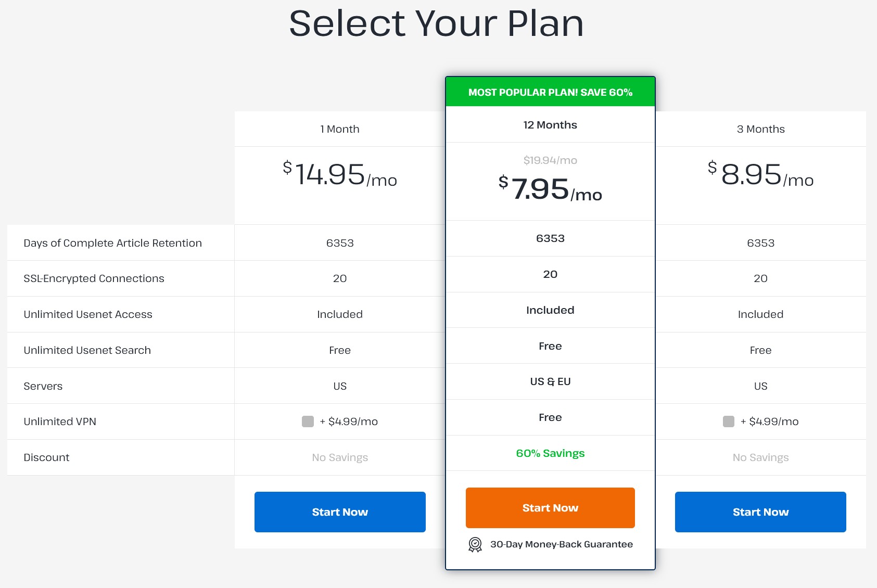Click the Select Your Plan heading
The height and width of the screenshot is (588, 877).
(436, 23)
